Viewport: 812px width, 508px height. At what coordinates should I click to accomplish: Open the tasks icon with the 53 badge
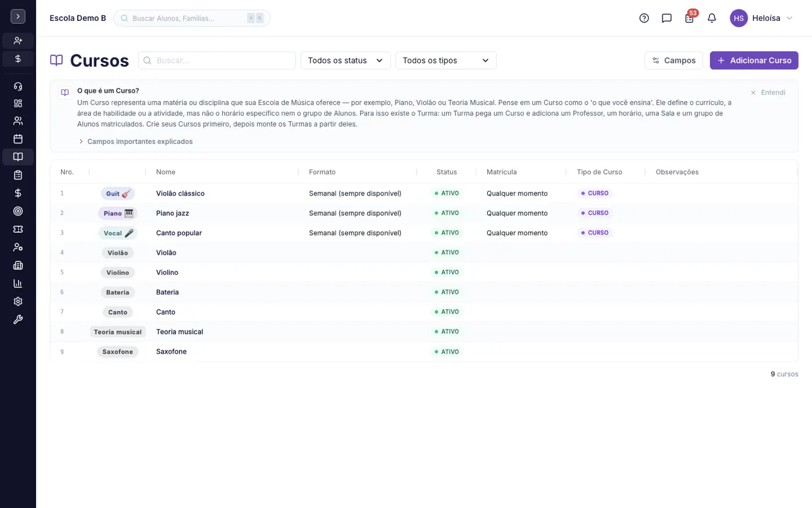(690, 17)
